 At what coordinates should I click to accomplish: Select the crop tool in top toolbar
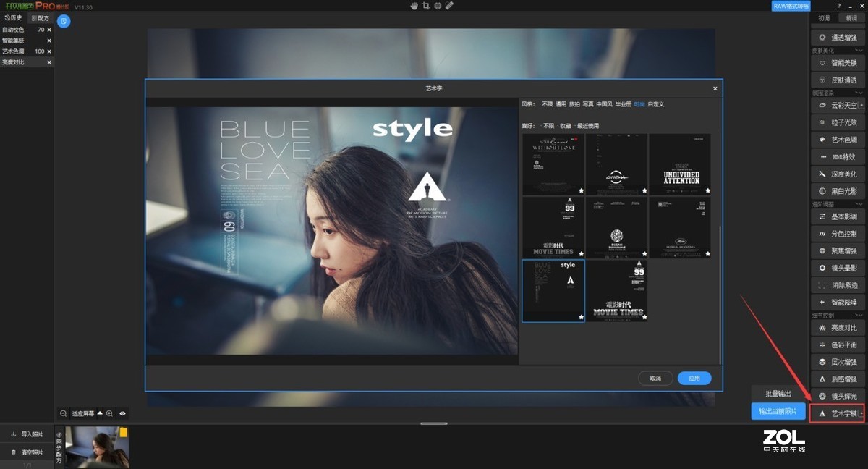[426, 6]
